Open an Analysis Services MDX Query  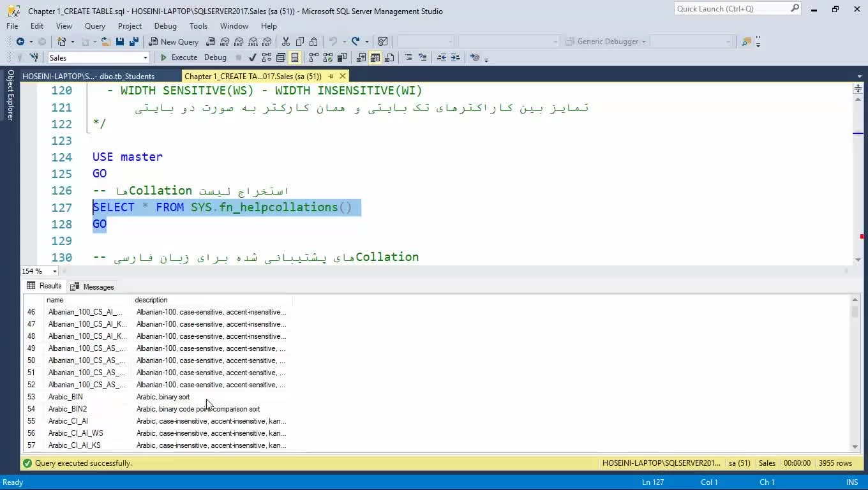coord(225,41)
